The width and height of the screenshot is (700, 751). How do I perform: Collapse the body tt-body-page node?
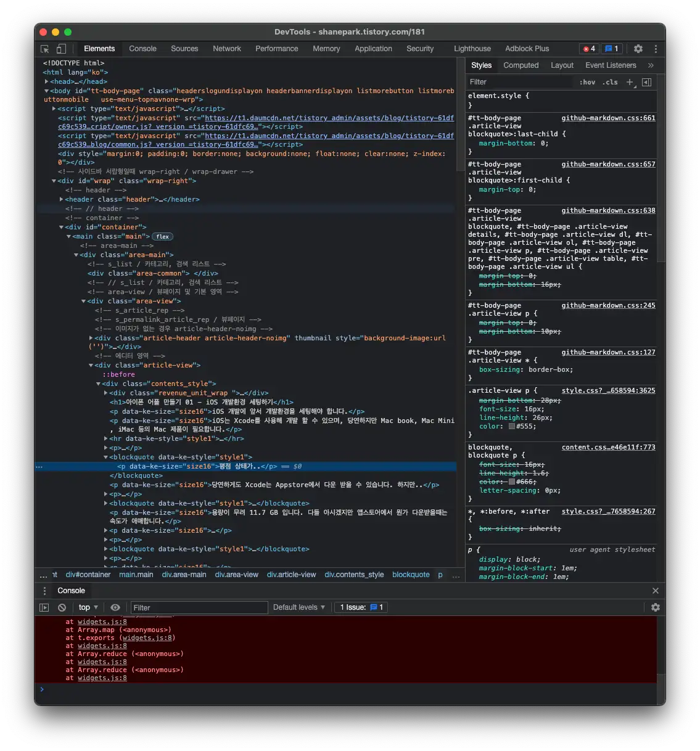[46, 91]
